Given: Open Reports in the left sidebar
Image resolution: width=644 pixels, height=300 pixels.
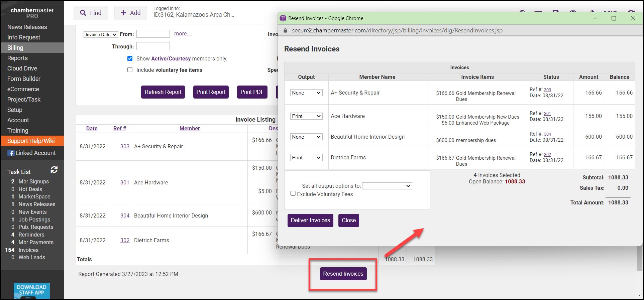Looking at the screenshot, I should [17, 58].
